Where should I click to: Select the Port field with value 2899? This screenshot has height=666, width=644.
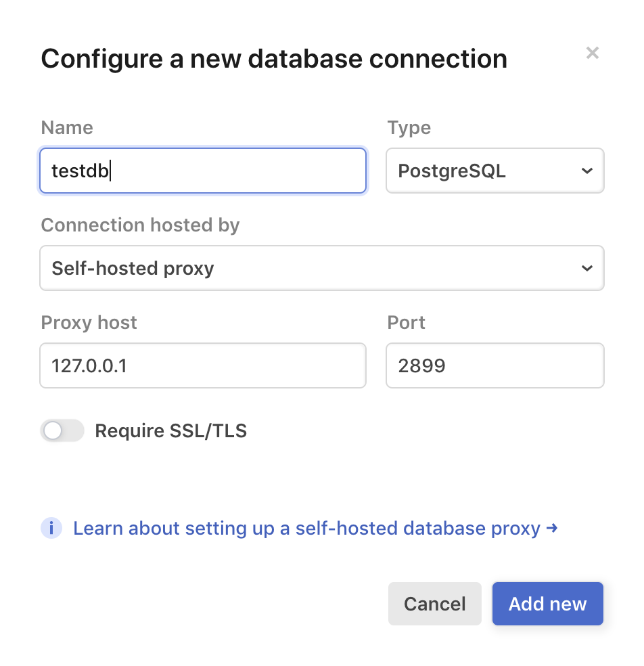tap(495, 365)
